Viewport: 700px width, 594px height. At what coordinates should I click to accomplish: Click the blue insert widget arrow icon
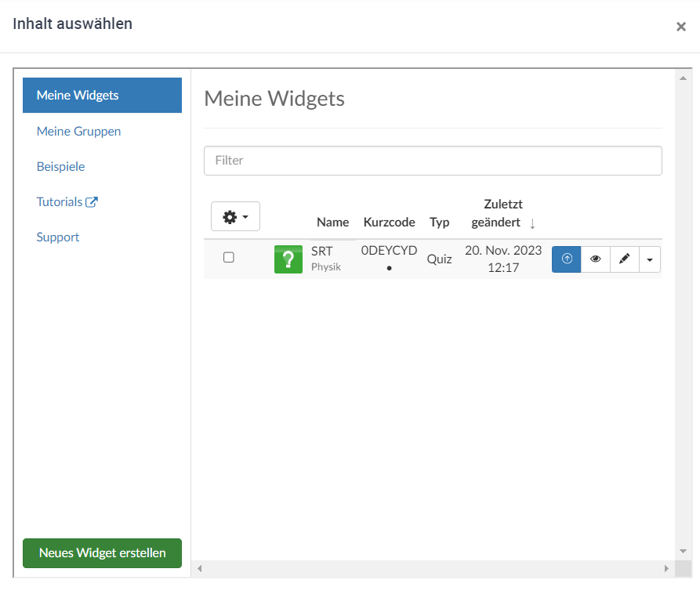567,259
